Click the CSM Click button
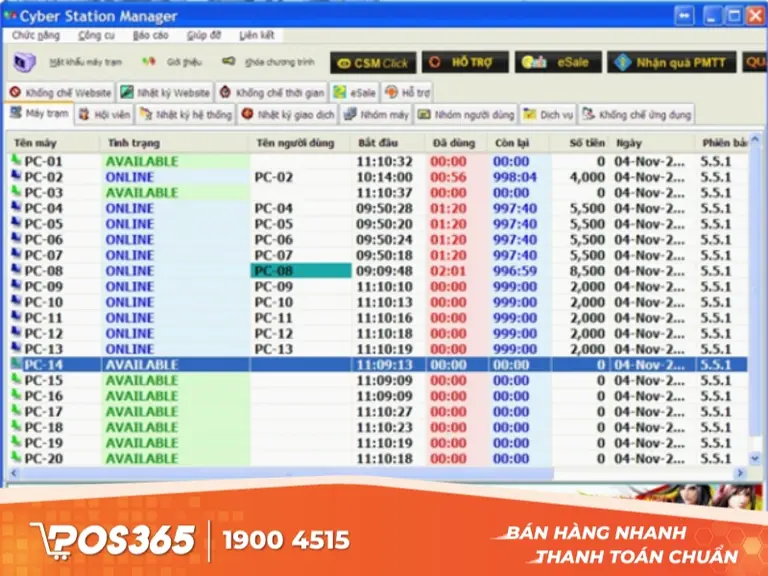 [x=373, y=63]
